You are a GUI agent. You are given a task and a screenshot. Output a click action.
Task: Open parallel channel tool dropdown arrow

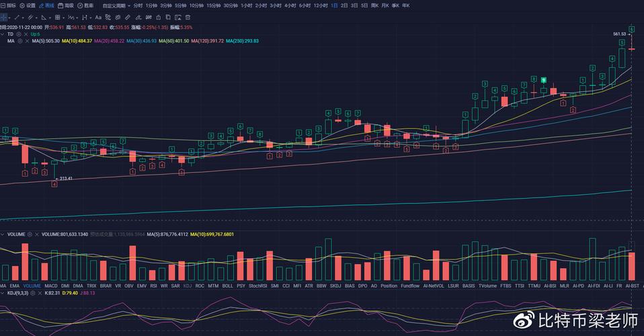(x=36, y=17)
